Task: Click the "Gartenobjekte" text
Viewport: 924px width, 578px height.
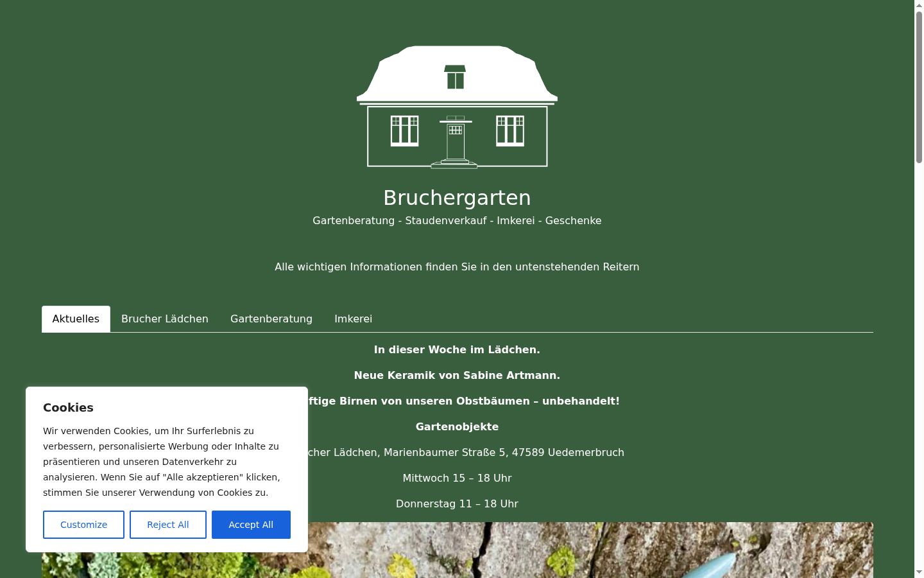Action: click(x=457, y=427)
